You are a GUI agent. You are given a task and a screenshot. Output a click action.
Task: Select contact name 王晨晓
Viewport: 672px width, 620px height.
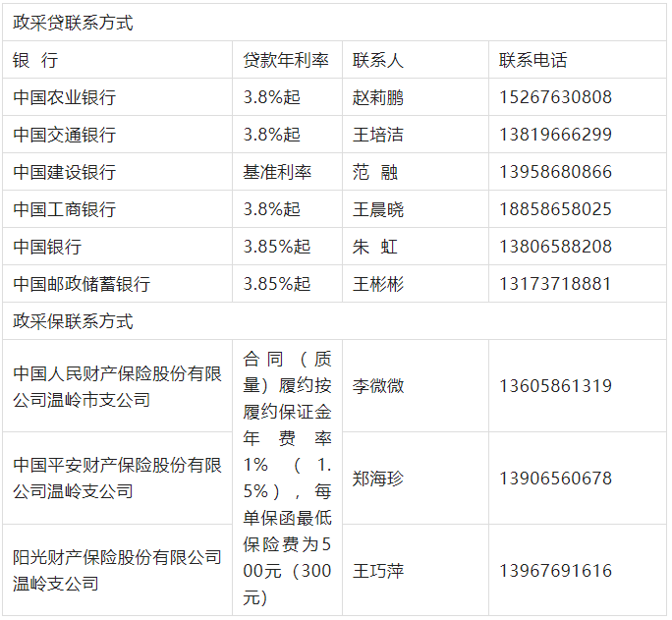pos(378,209)
